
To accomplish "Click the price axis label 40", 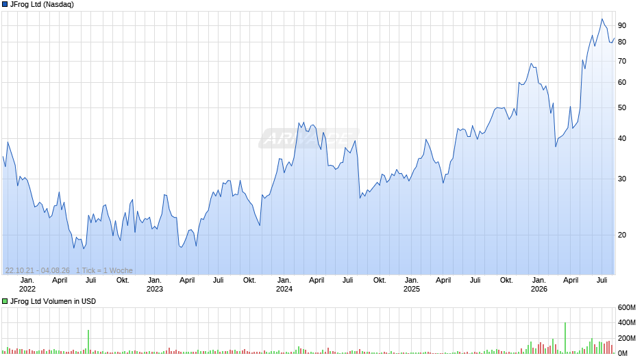I will click(622, 138).
